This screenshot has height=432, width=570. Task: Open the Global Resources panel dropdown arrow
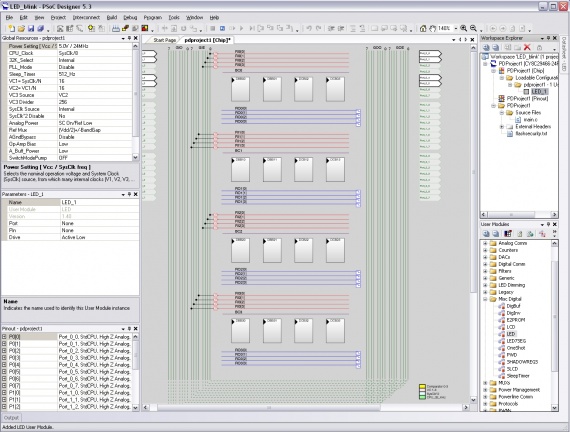(123, 38)
